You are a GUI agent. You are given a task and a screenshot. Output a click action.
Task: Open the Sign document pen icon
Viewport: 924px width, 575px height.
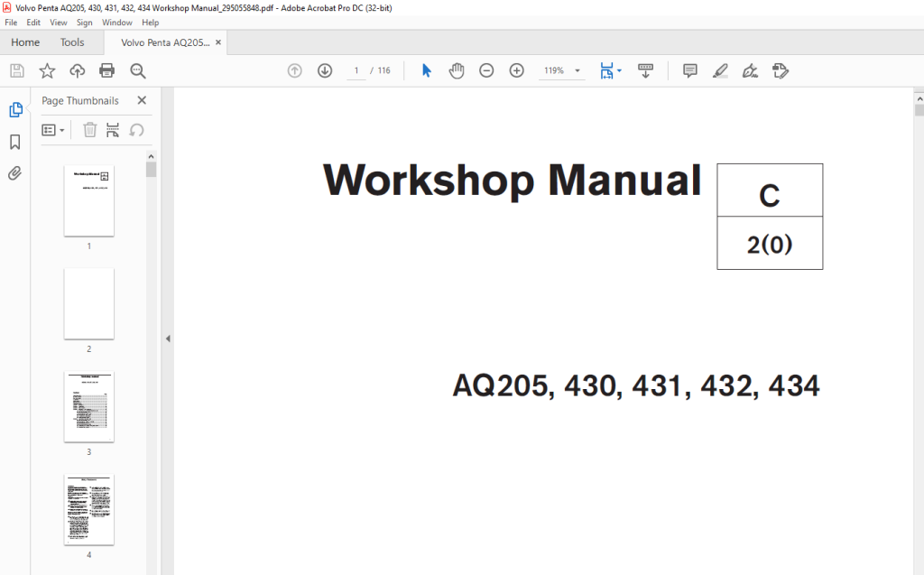coord(750,70)
